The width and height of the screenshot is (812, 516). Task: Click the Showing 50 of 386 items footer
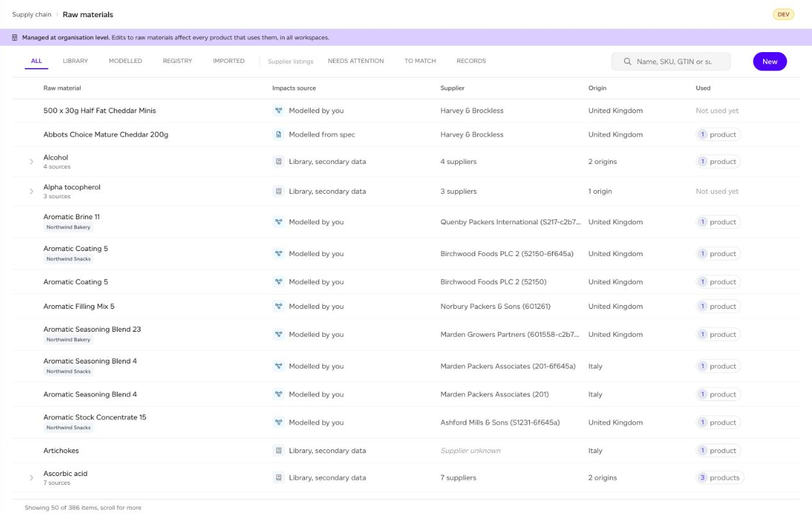[x=83, y=508]
